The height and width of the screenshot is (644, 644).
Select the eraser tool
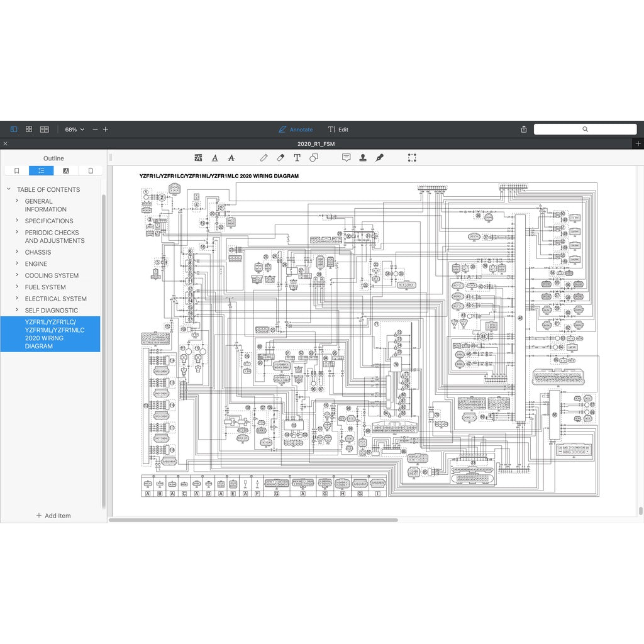tap(280, 158)
